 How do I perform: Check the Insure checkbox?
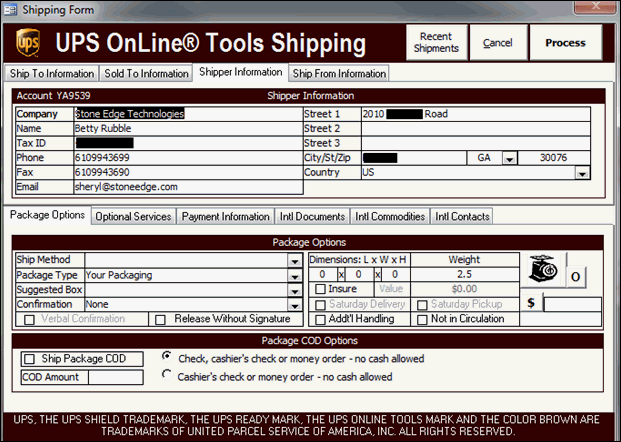click(x=320, y=289)
